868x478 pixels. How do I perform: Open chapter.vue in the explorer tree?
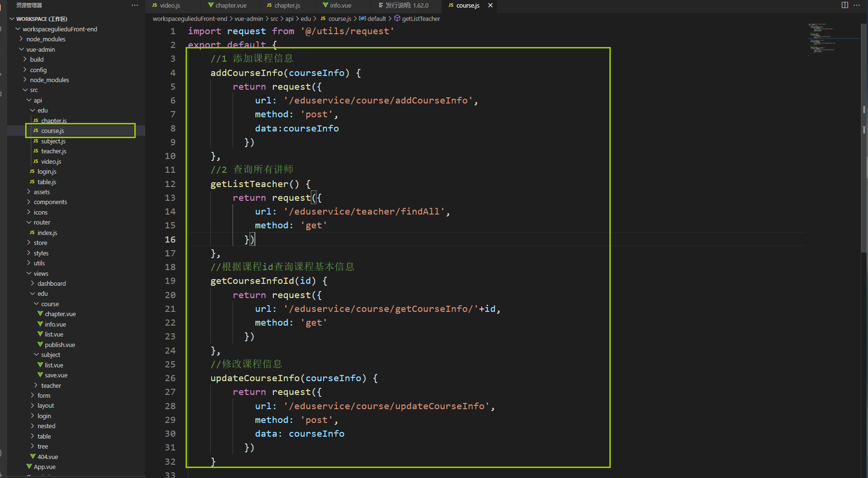[x=60, y=314]
